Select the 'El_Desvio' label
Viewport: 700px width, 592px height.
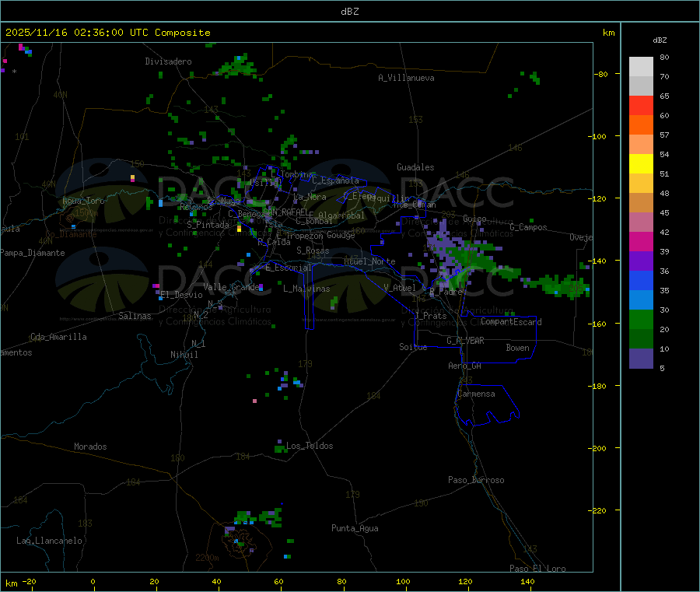pos(182,295)
